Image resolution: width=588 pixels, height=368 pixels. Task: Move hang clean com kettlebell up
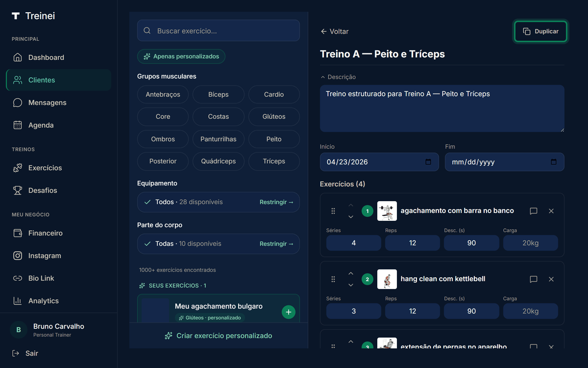[350, 273]
